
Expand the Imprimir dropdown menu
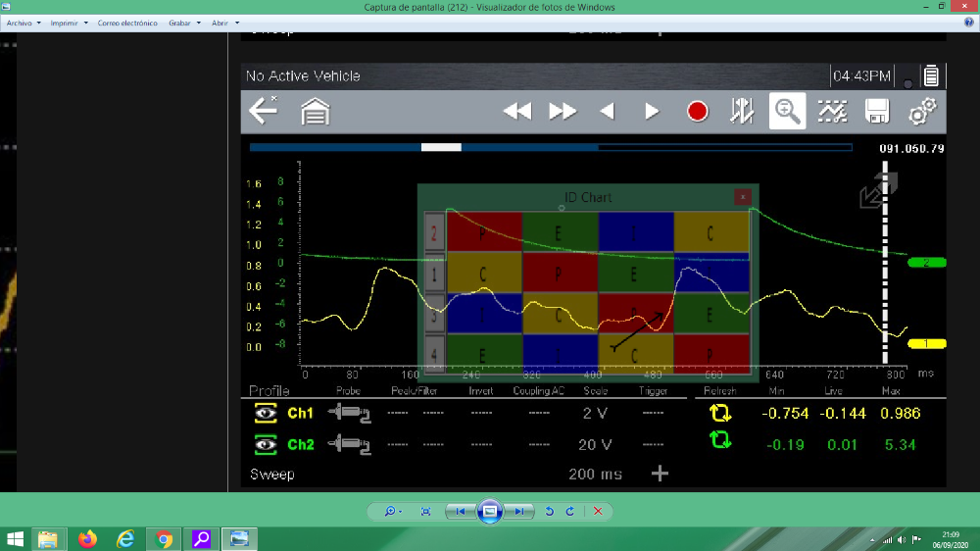[69, 23]
